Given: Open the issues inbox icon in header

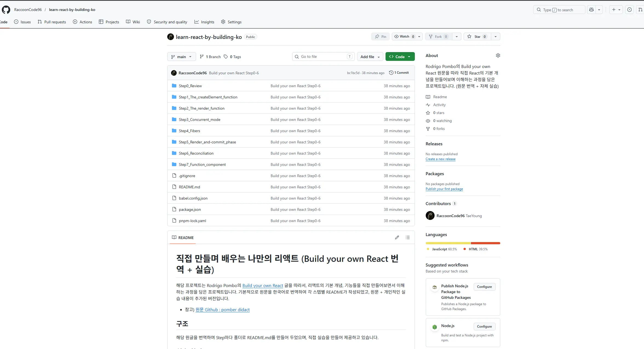Looking at the screenshot, I should point(629,10).
